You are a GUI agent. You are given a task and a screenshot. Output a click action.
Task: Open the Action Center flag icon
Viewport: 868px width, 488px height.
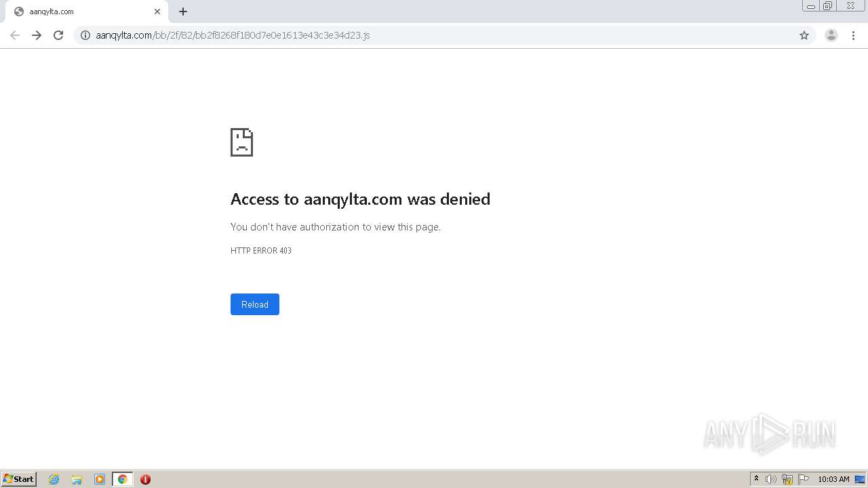click(x=804, y=479)
